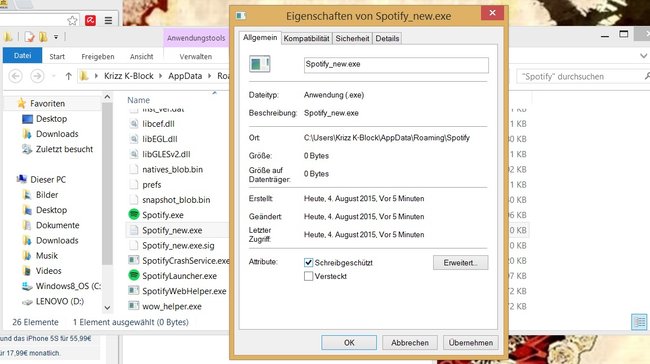Click the SpotifyLauncher.exe green icon
The height and width of the screenshot is (364, 650).
(133, 276)
